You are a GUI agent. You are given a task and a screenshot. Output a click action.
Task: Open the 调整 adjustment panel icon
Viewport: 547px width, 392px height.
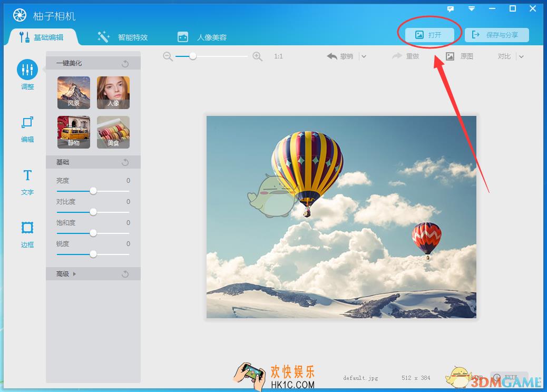[27, 70]
